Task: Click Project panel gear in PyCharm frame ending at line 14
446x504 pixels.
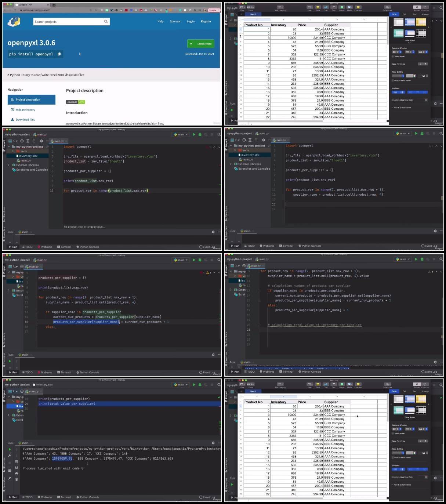Action: pyautogui.click(x=264, y=140)
